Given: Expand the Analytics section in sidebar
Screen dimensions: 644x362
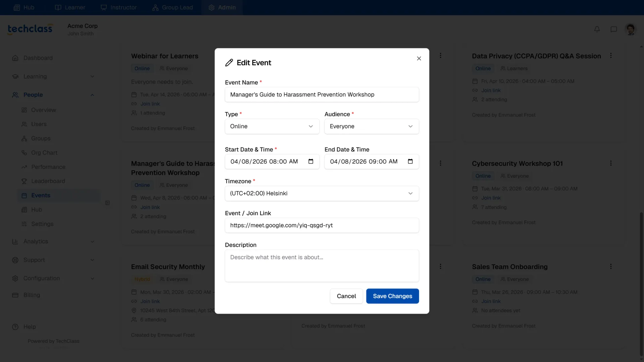Looking at the screenshot, I should [x=54, y=241].
